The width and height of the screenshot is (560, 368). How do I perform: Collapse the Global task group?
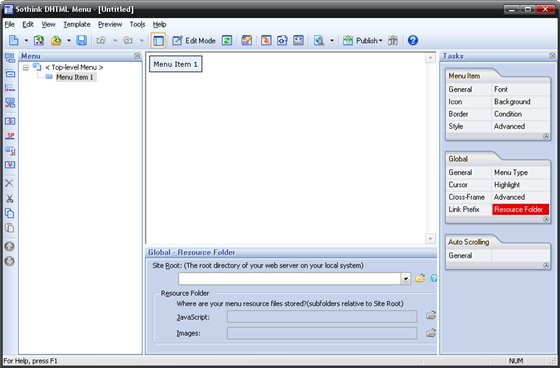pyautogui.click(x=546, y=219)
